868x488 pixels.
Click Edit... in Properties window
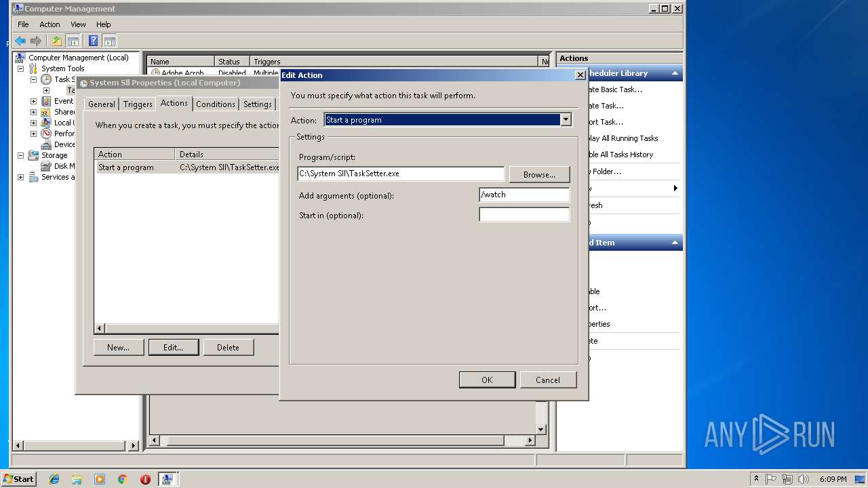[174, 348]
